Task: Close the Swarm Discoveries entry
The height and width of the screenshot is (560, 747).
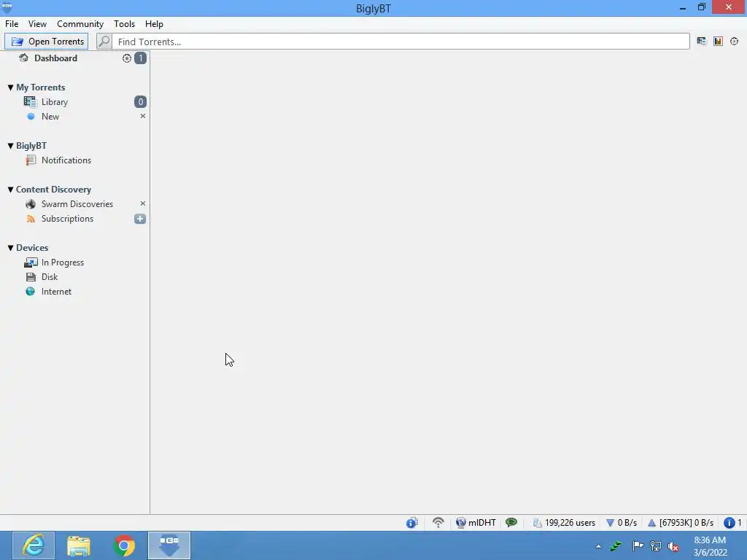Action: click(x=142, y=204)
